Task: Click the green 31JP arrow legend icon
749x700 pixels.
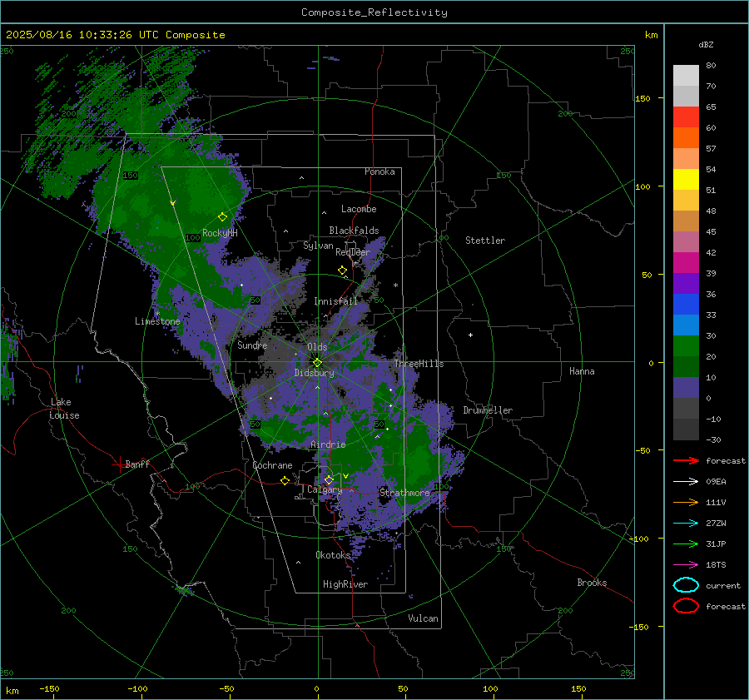Action: click(686, 544)
